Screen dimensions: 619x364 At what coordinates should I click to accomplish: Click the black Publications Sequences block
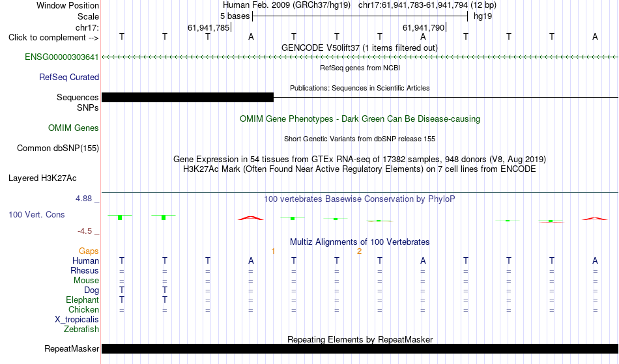click(188, 98)
